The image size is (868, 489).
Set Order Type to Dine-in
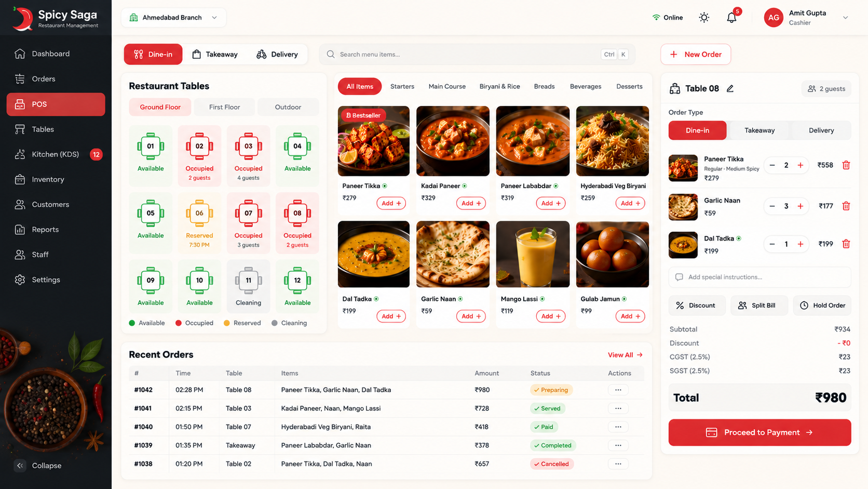[697, 130]
